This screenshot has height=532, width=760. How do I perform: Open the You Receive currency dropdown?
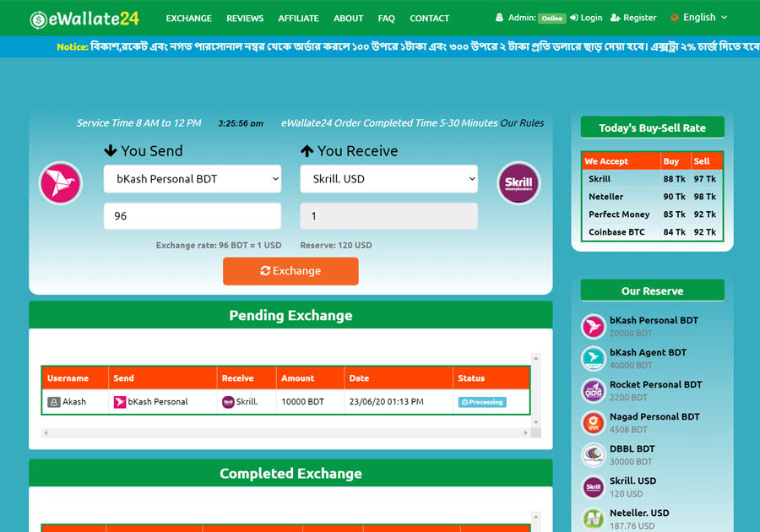388,179
